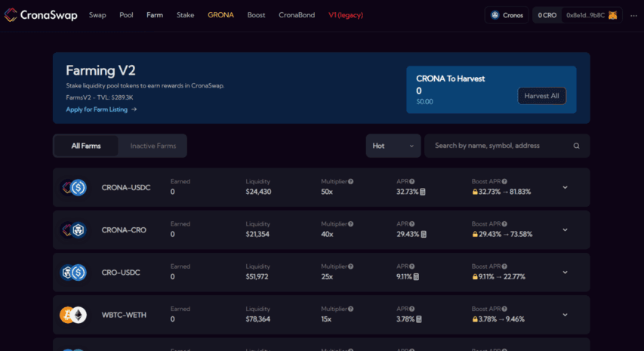Click the Farming V2 heading
The width and height of the screenshot is (644, 351).
pyautogui.click(x=100, y=71)
